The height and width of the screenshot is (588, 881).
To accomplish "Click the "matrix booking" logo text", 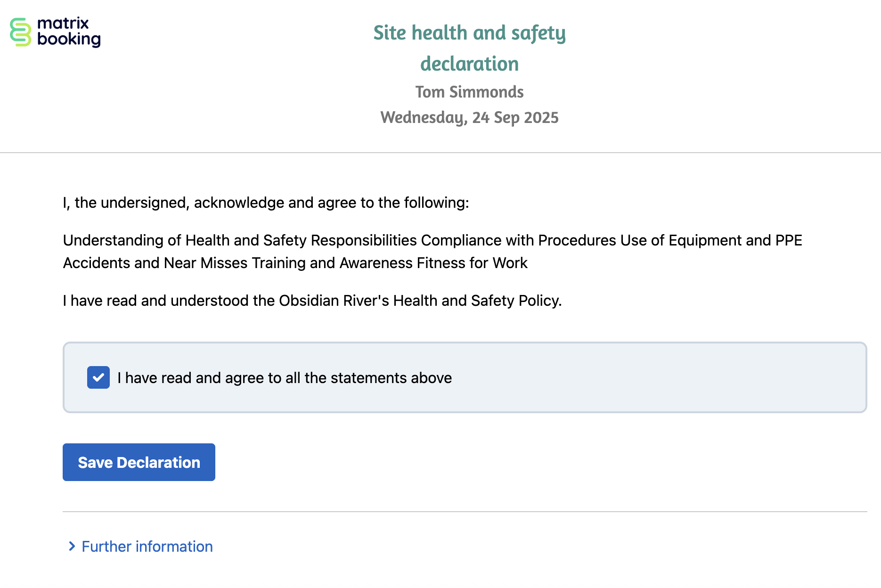I will [68, 32].
